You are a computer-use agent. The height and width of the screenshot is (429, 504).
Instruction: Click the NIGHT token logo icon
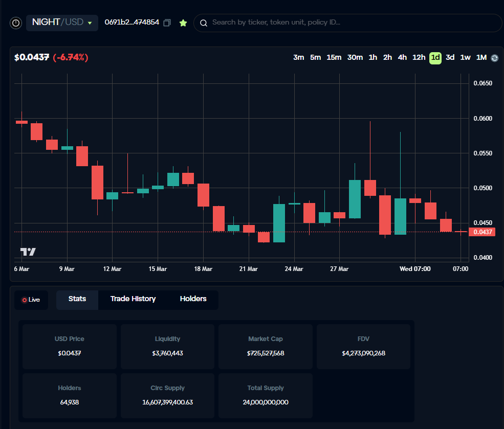pyautogui.click(x=16, y=23)
